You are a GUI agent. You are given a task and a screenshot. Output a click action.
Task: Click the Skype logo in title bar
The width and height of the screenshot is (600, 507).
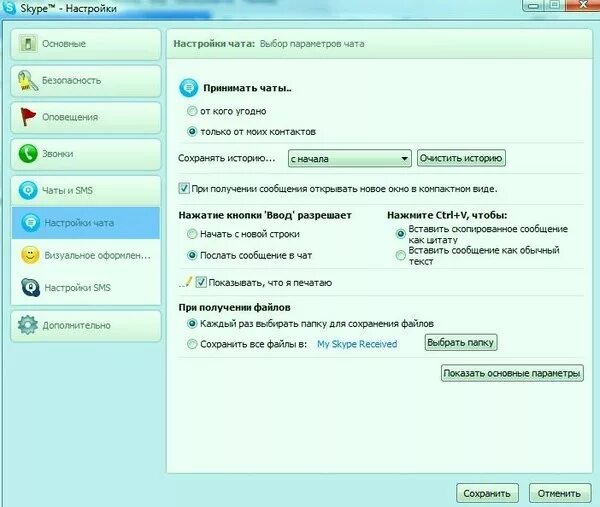tap(8, 8)
